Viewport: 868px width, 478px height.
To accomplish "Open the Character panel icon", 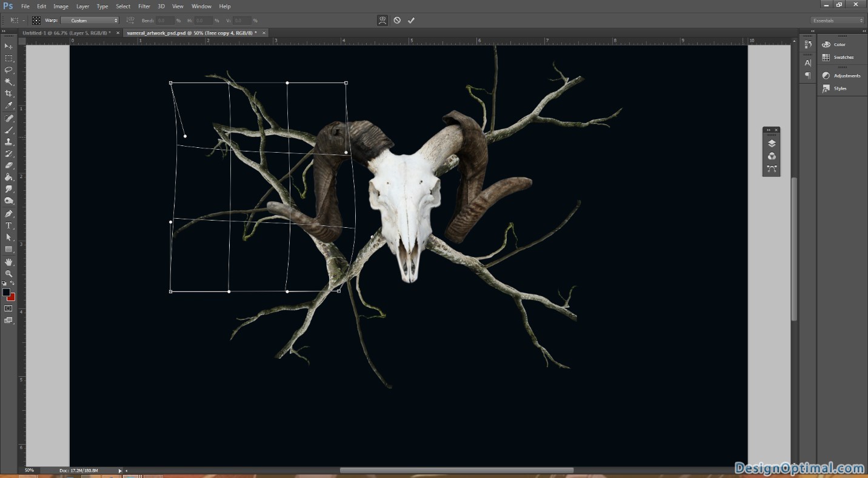I will click(808, 63).
